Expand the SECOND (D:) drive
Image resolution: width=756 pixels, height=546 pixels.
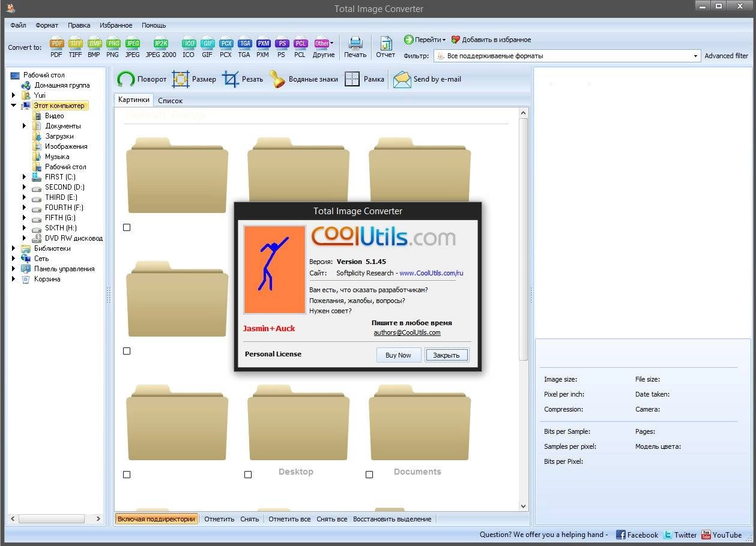pos(25,187)
